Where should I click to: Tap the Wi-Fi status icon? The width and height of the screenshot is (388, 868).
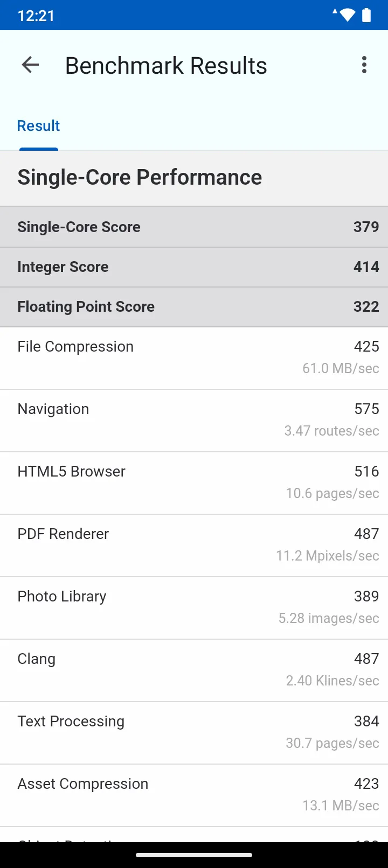click(347, 15)
